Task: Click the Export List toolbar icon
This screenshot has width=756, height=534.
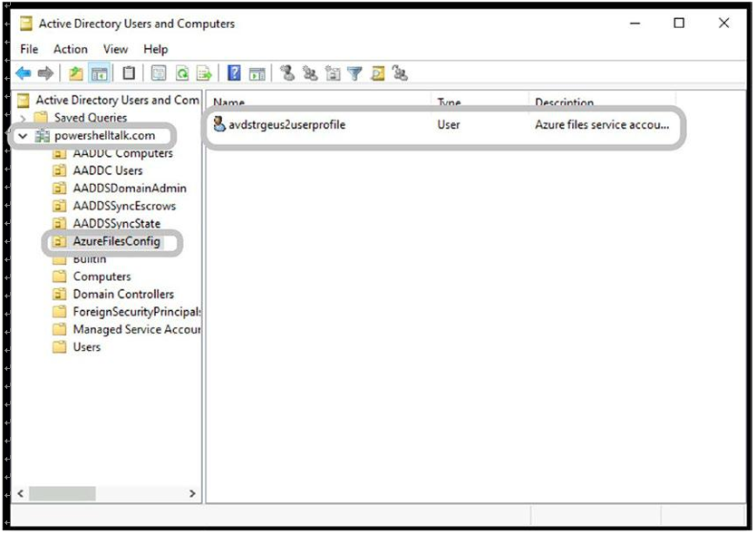Action: 205,73
